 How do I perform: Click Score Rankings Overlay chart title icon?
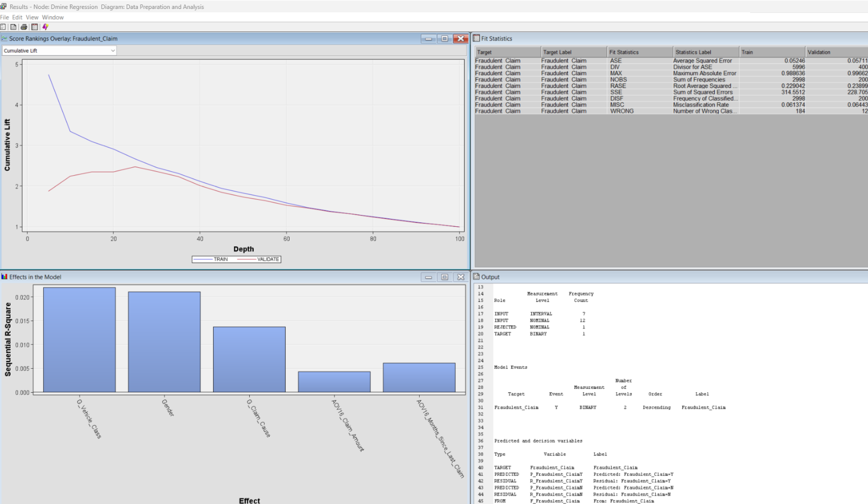coord(4,39)
